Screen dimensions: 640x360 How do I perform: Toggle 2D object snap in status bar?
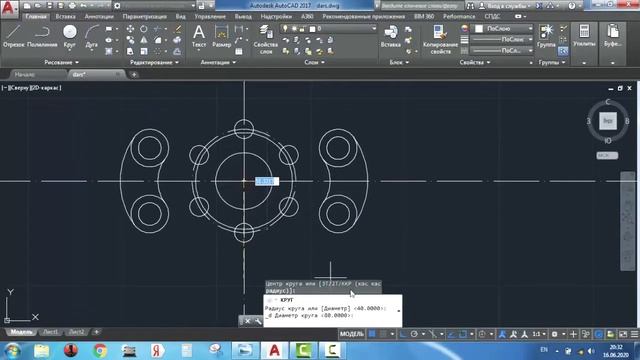[x=463, y=334]
